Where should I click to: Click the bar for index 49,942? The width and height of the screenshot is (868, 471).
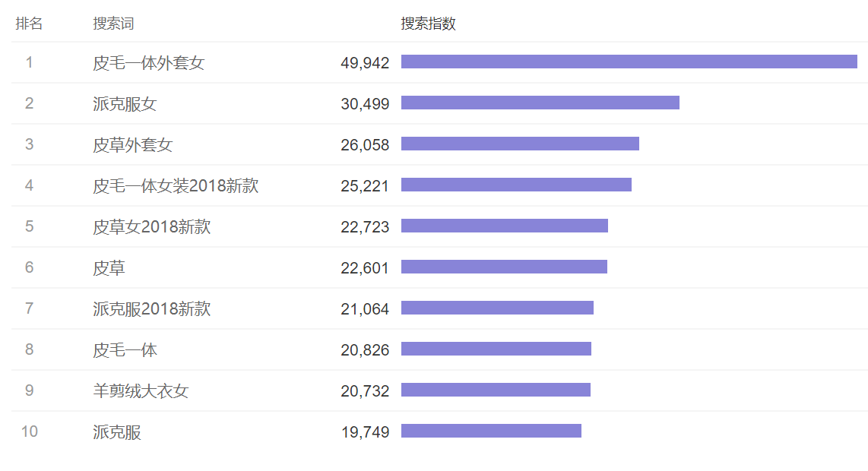click(629, 62)
